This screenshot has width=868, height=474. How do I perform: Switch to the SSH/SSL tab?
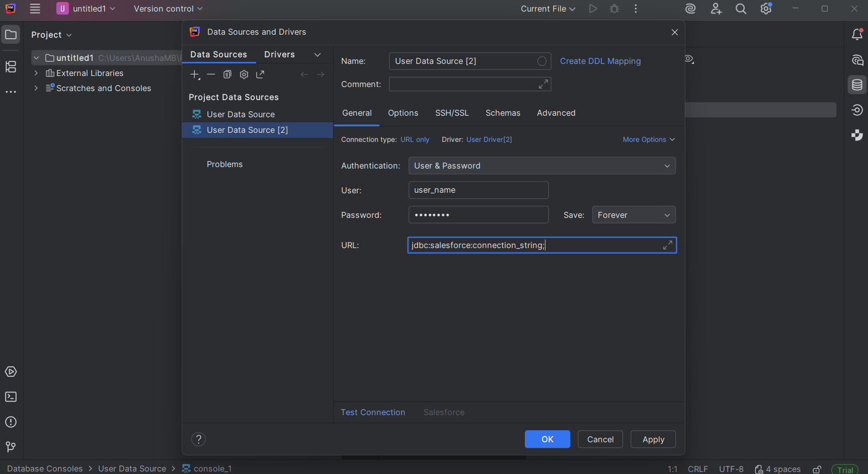coord(452,113)
